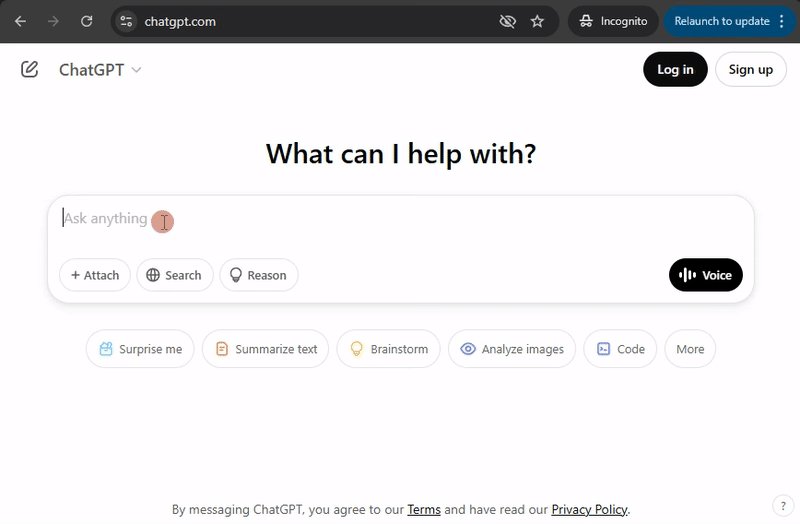The image size is (800, 524).
Task: Click the browser forward arrow
Action: click(53, 21)
